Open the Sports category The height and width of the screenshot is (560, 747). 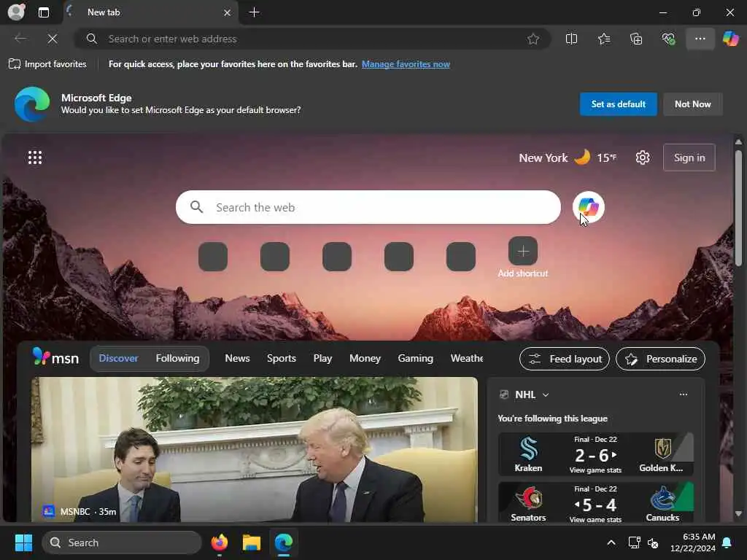coord(281,358)
